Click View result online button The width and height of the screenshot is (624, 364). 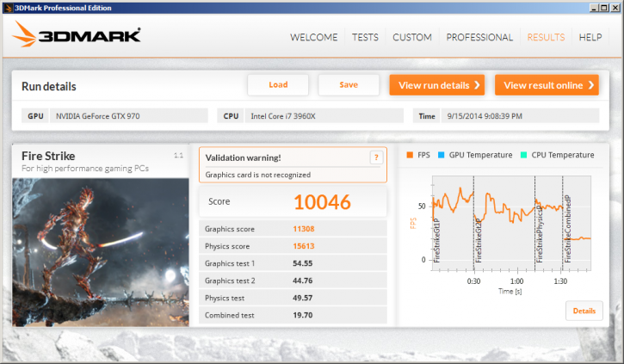coord(547,85)
